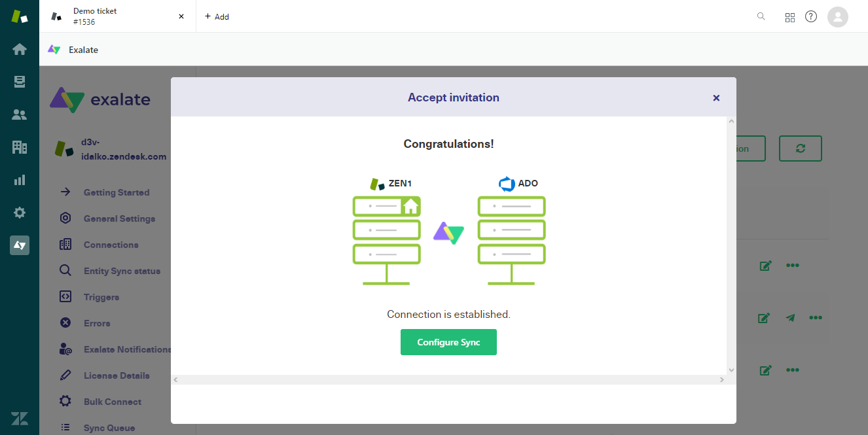Open the Customers icon in Zendesk sidebar
Image resolution: width=868 pixels, height=435 pixels.
(20, 114)
